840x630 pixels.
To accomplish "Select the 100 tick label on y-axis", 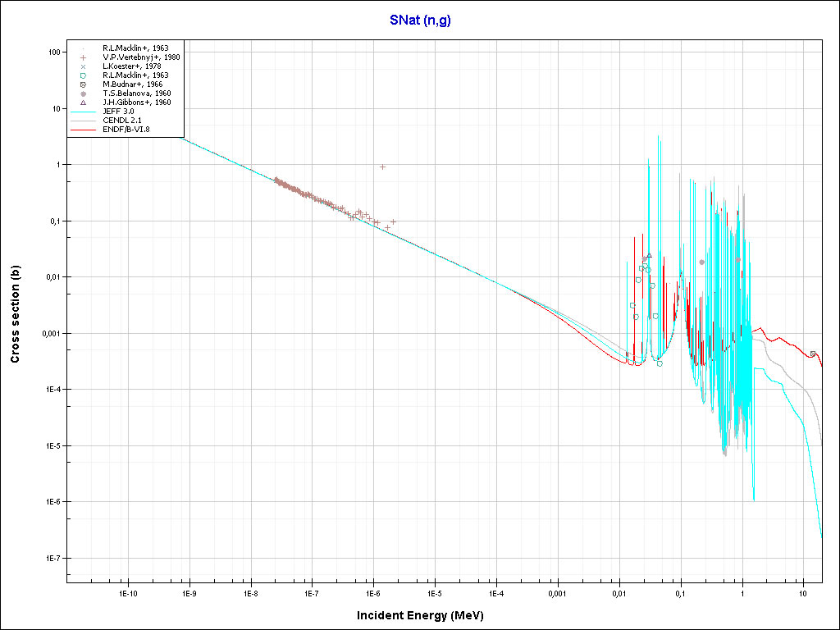I will tap(55, 52).
